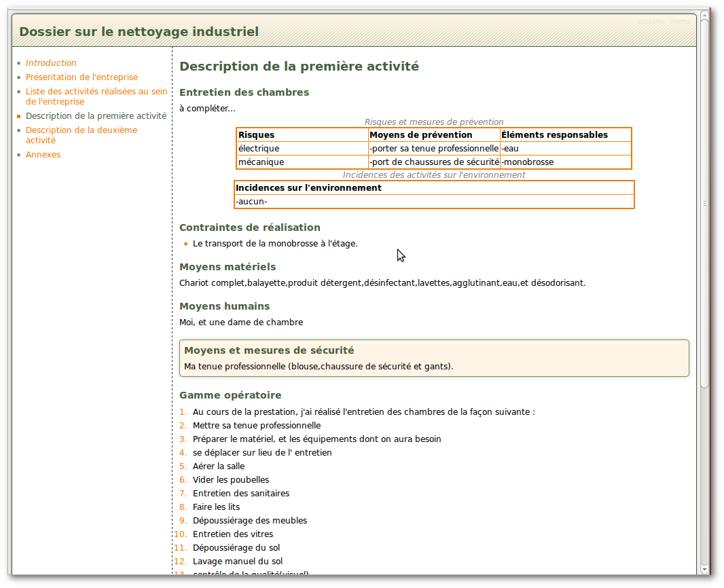The height and width of the screenshot is (588, 724).
Task: Click the 'Chariot complet,balayette...' paragraph
Action: tap(382, 283)
